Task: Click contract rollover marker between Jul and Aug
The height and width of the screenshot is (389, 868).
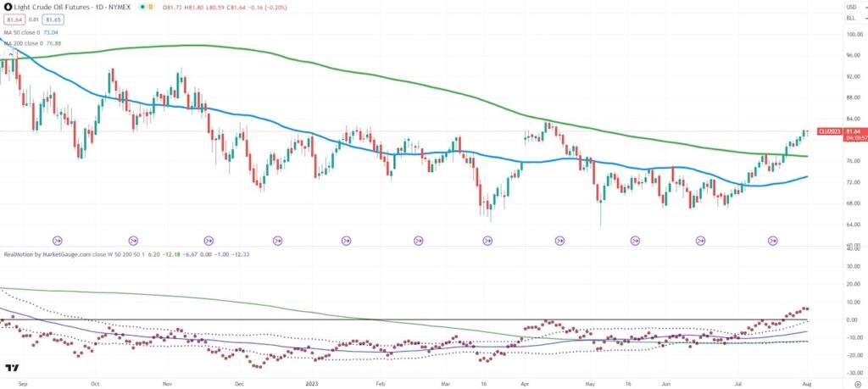Action: click(x=772, y=241)
